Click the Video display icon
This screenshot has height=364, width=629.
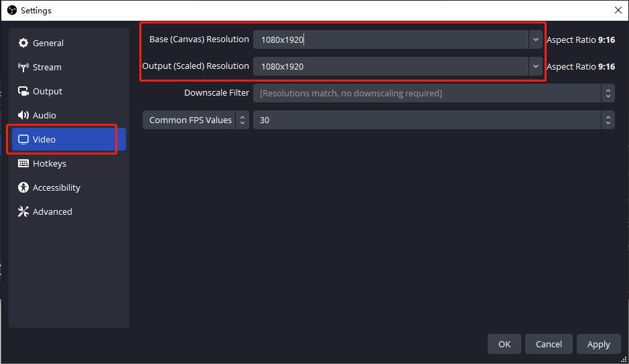[x=23, y=139]
